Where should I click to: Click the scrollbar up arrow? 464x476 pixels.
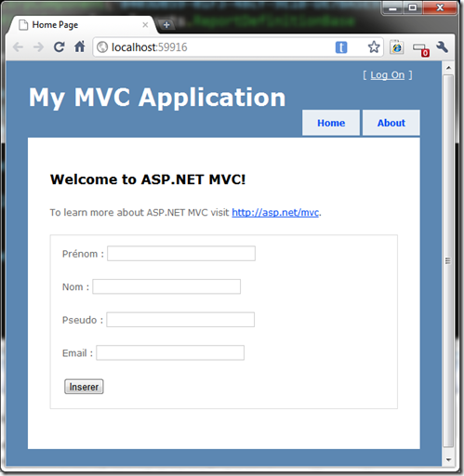click(x=448, y=68)
